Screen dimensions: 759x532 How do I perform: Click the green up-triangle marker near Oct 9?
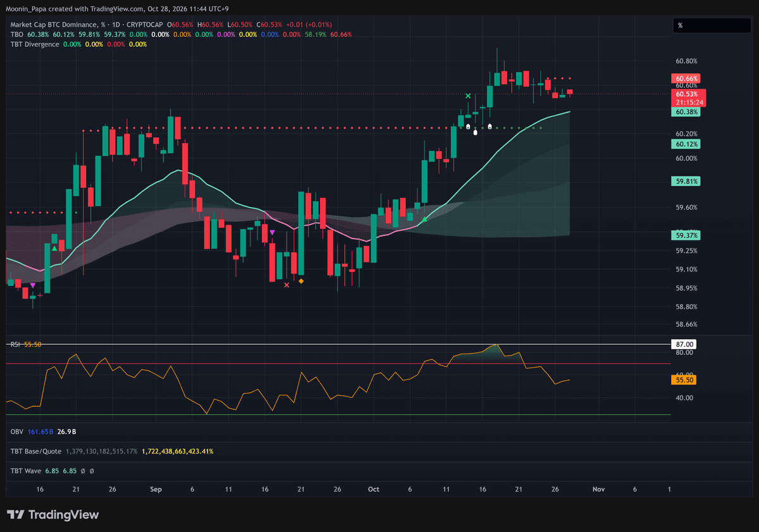coord(424,219)
